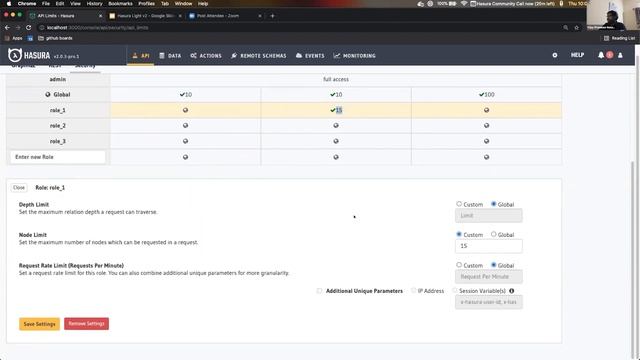Viewport: 640px width, 360px height.
Task: Select the role_3 row label
Action: click(58, 141)
